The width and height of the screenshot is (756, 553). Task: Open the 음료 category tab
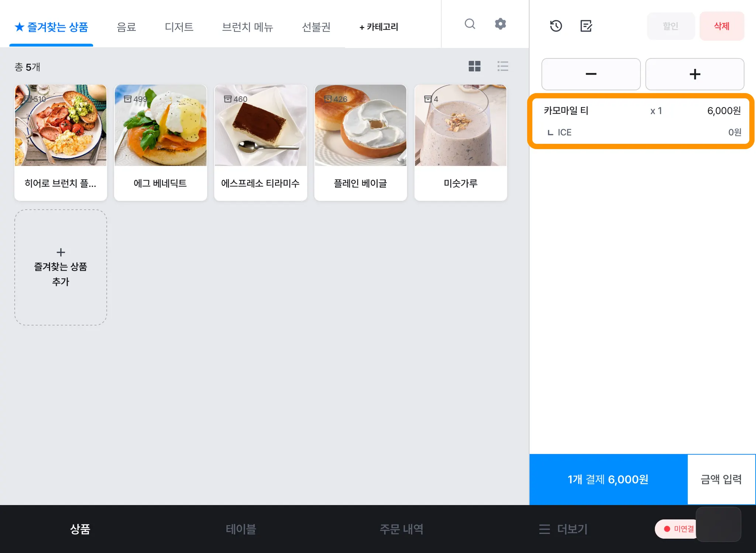point(126,27)
